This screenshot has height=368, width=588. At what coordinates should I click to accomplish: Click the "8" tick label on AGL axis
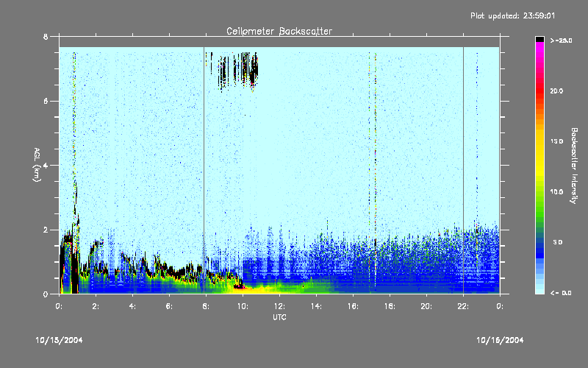(46, 37)
